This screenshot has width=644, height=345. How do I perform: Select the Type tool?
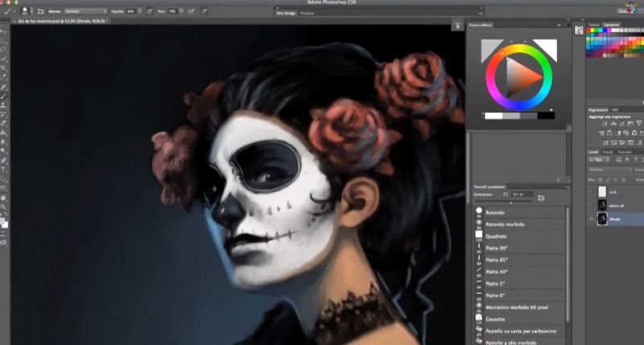[3, 170]
